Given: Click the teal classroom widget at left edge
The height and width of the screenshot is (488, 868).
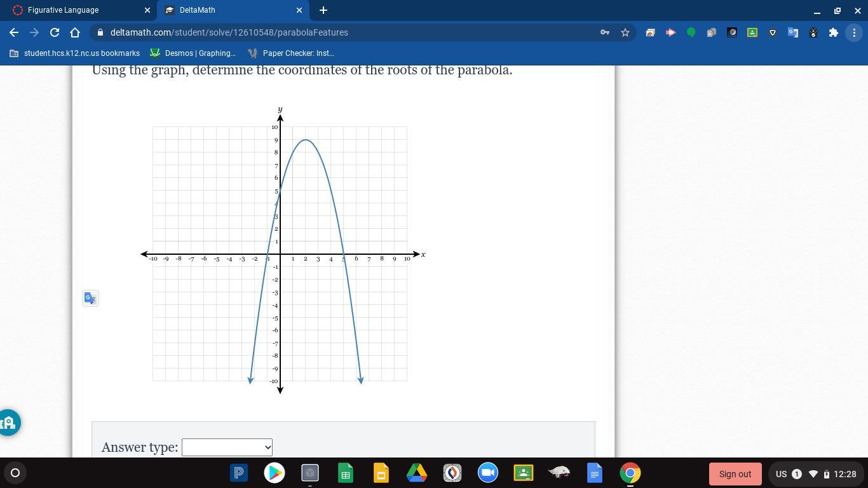Looking at the screenshot, I should tap(9, 423).
